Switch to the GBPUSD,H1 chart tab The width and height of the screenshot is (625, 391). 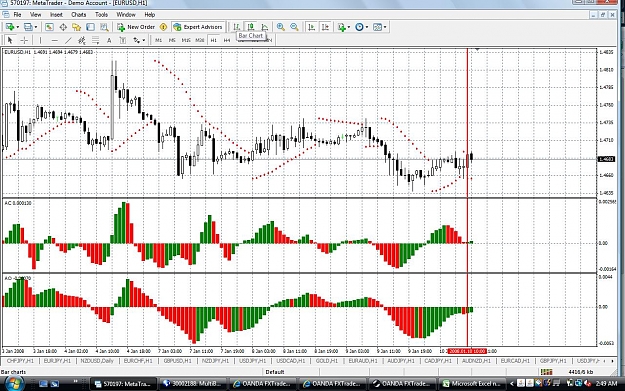[178, 361]
